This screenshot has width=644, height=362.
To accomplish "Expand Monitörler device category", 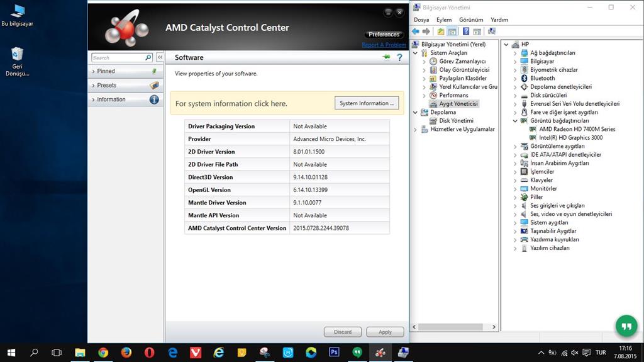I will click(x=515, y=189).
